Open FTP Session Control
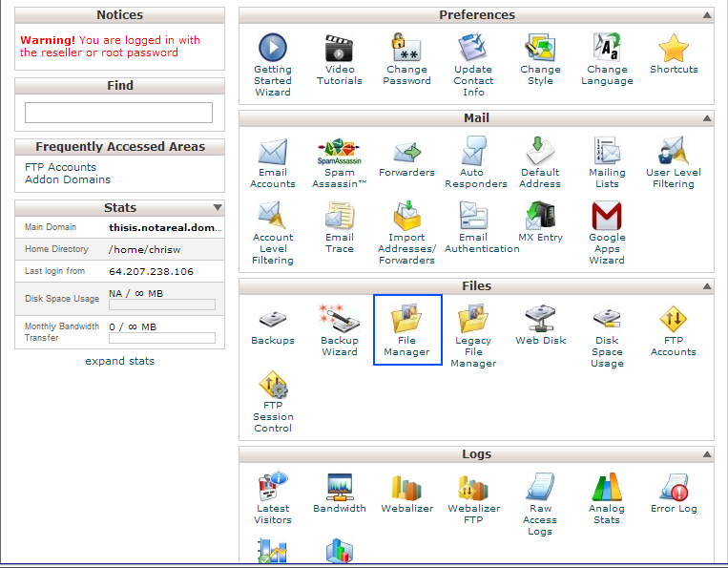 click(x=273, y=402)
